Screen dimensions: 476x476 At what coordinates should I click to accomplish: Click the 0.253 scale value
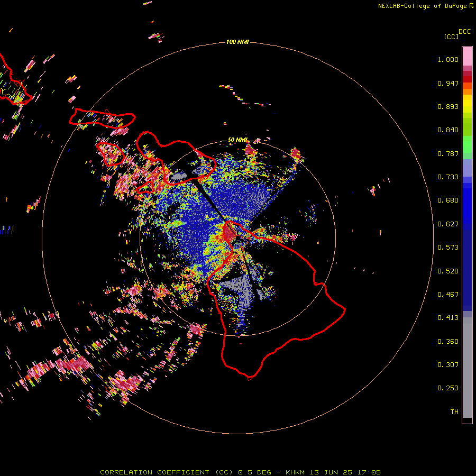(448, 388)
